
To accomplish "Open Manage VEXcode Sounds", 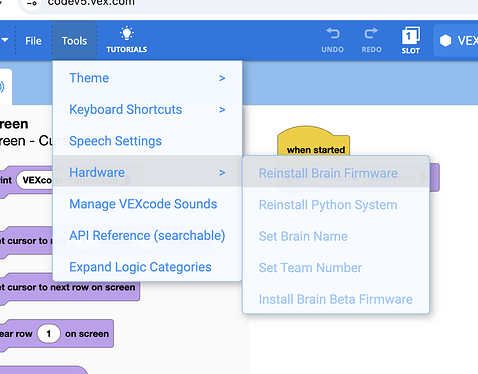I will coord(147,204).
